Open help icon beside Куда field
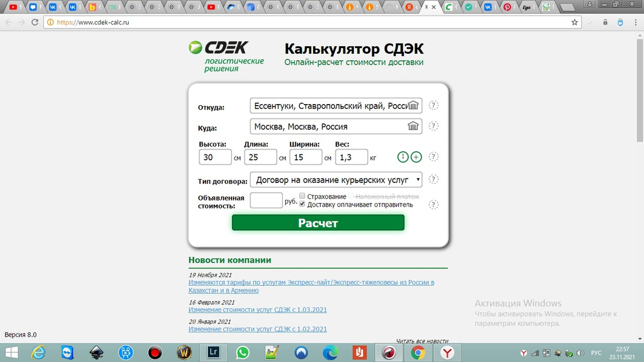The height and width of the screenshot is (362, 644). click(434, 126)
